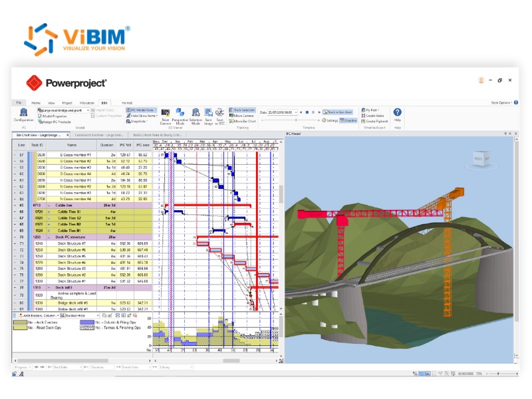Click the user account avatar icon
Viewport: 532px width, 399px height.
481,80
